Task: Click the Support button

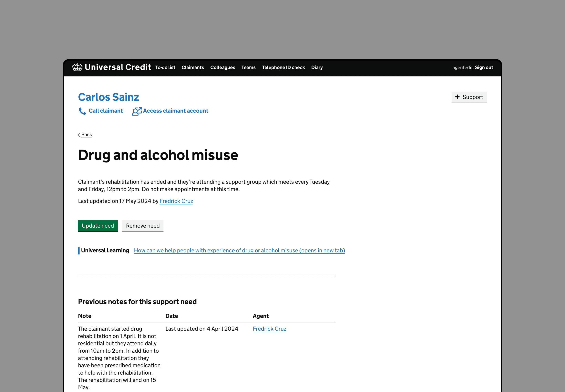Action: (469, 97)
